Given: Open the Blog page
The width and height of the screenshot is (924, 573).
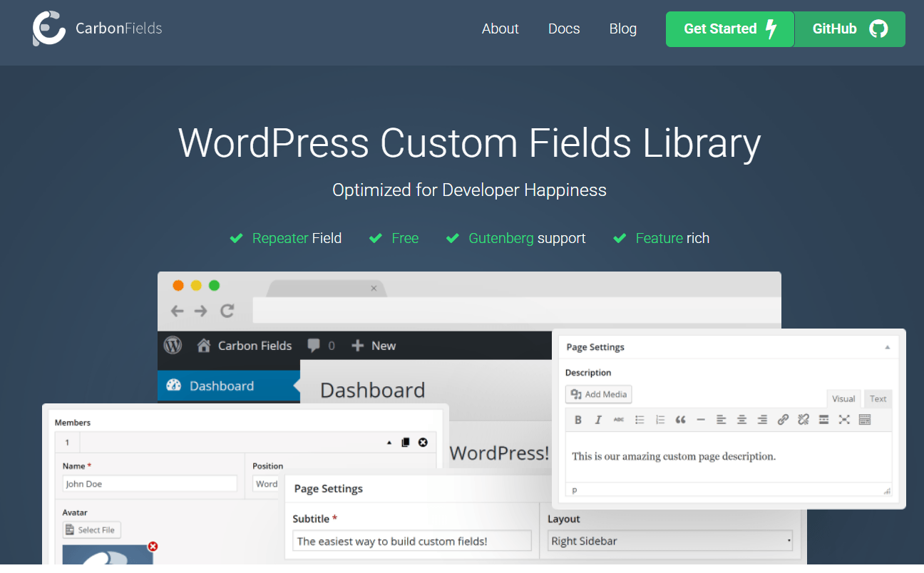Looking at the screenshot, I should pyautogui.click(x=623, y=29).
